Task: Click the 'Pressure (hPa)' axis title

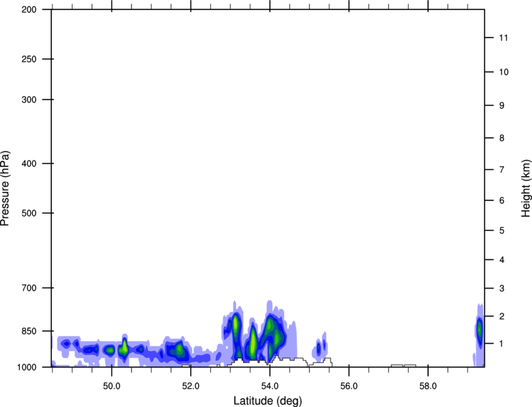Action: 5,188
